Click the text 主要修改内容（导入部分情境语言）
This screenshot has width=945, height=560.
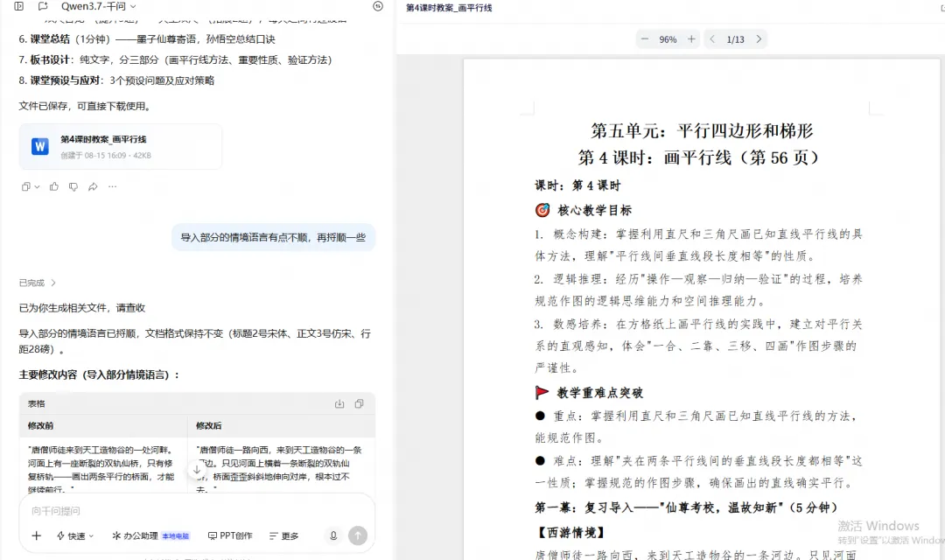100,375
